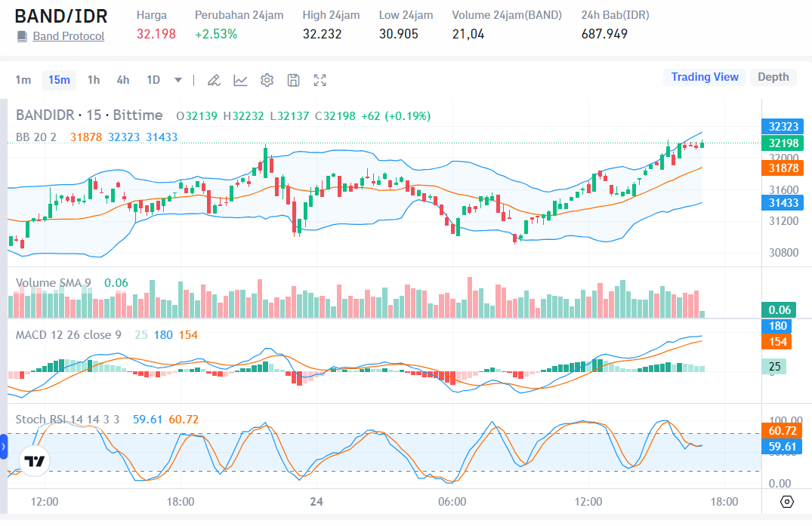Switch to the Depth chart tab
Viewport: 812px width, 526px height.
tap(773, 77)
